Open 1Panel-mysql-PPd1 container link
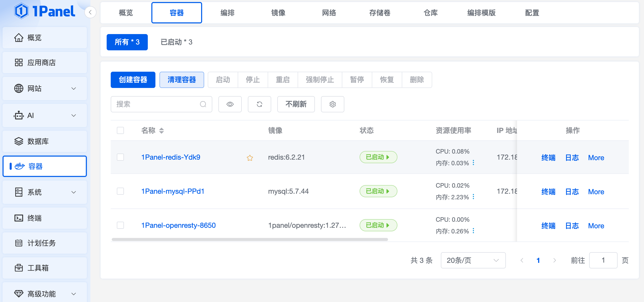 [173, 191]
